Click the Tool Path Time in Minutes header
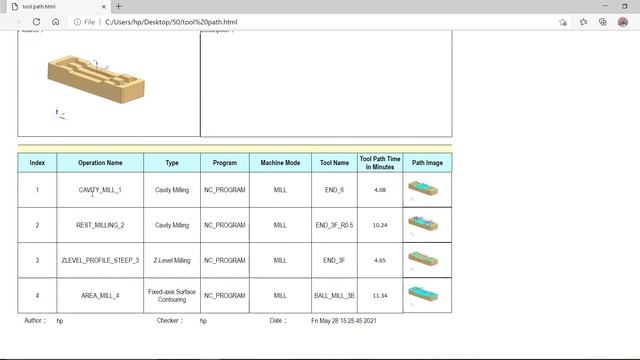Image resolution: width=640 pixels, height=360 pixels. pyautogui.click(x=380, y=162)
